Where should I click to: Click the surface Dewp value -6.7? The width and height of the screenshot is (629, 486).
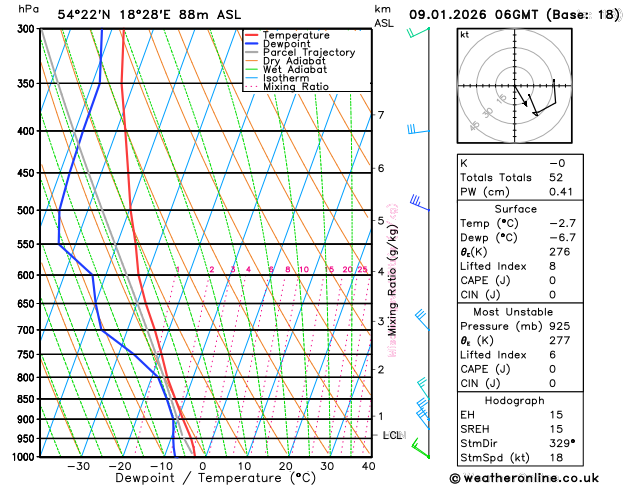pyautogui.click(x=562, y=237)
